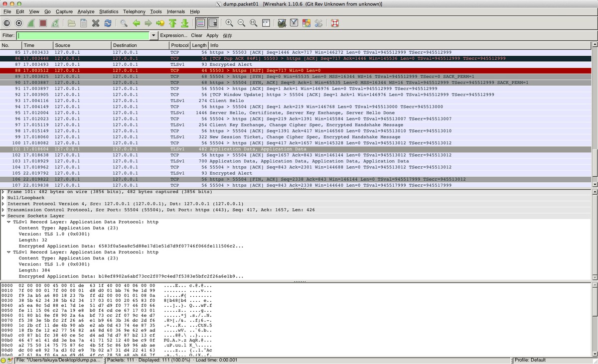Click the Profile: Default status bar entry
The height and width of the screenshot is (364, 598).
point(530,360)
